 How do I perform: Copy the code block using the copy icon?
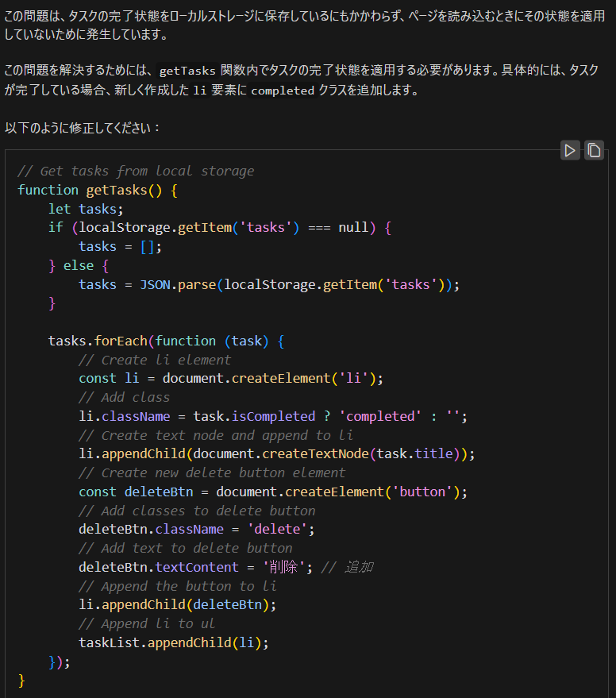pos(594,149)
